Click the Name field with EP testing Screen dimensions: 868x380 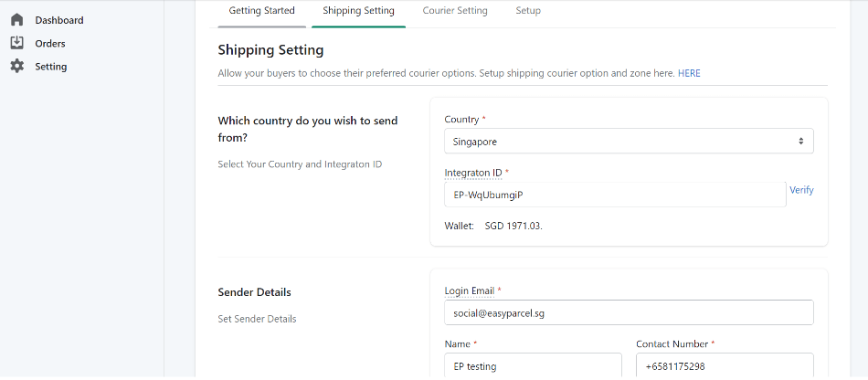(533, 366)
